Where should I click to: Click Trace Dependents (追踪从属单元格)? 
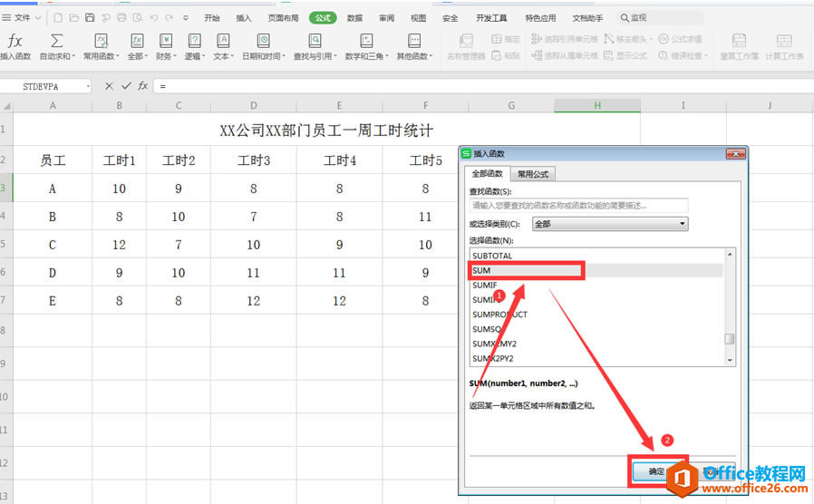[565, 55]
